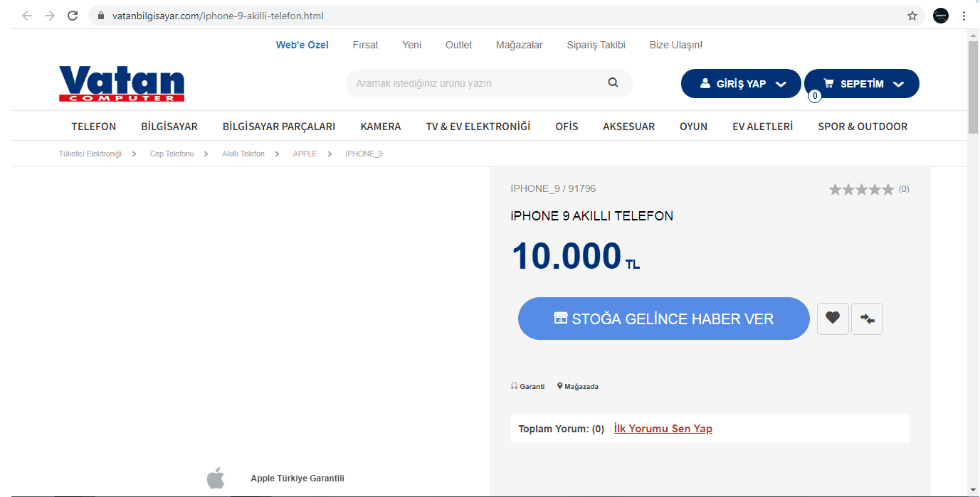The height and width of the screenshot is (497, 980).
Task: Click Toplam Yorum: (0) text
Action: coord(562,429)
